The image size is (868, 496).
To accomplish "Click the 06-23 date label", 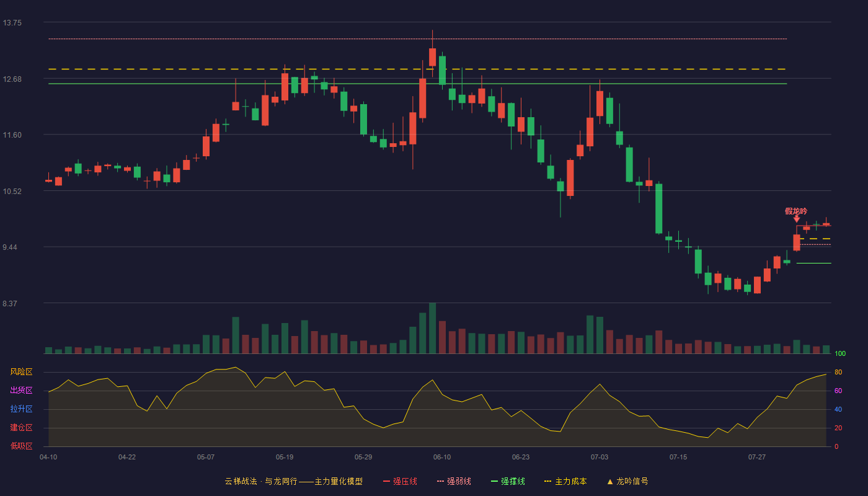I will tap(521, 457).
